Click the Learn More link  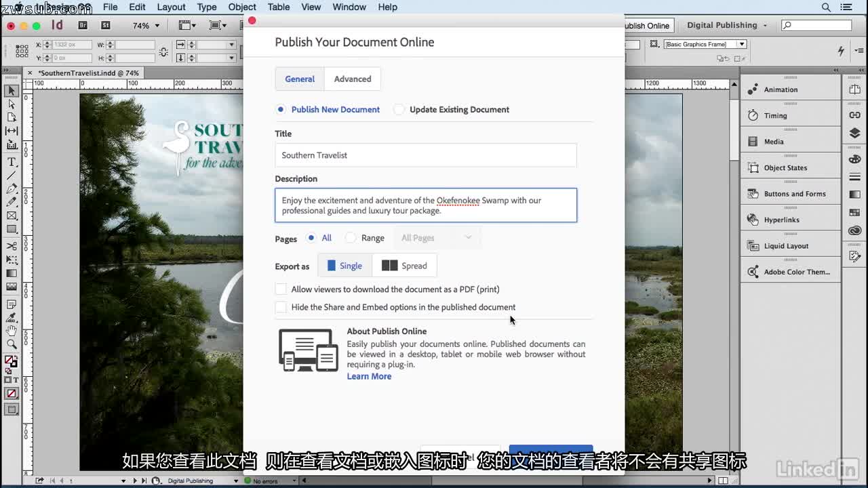[x=369, y=376]
